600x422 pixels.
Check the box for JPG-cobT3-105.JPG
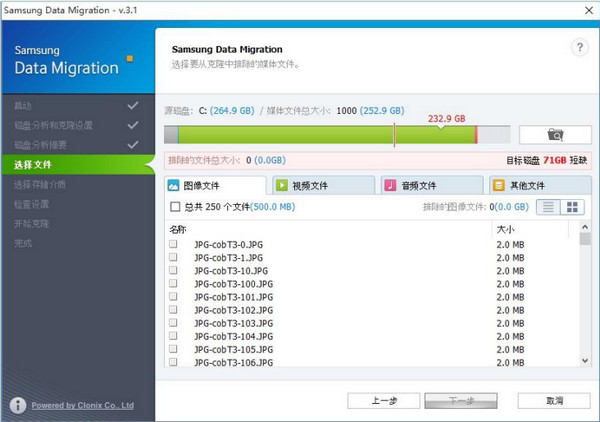[173, 349]
